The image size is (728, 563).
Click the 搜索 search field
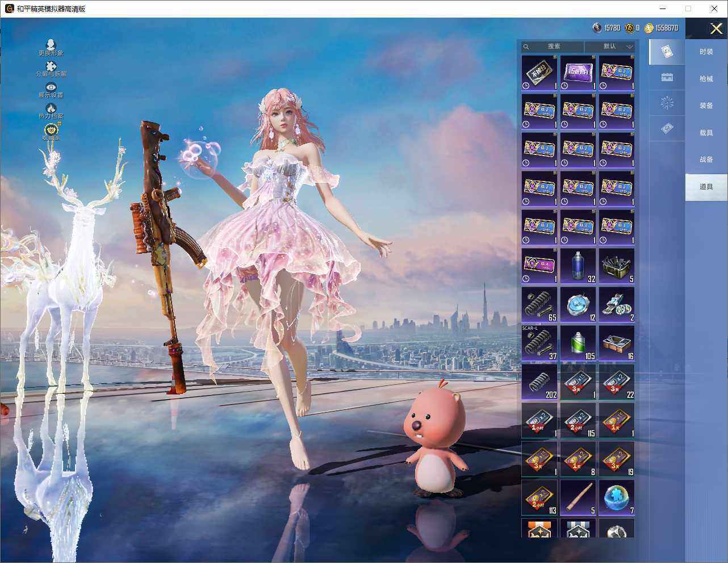pyautogui.click(x=553, y=47)
